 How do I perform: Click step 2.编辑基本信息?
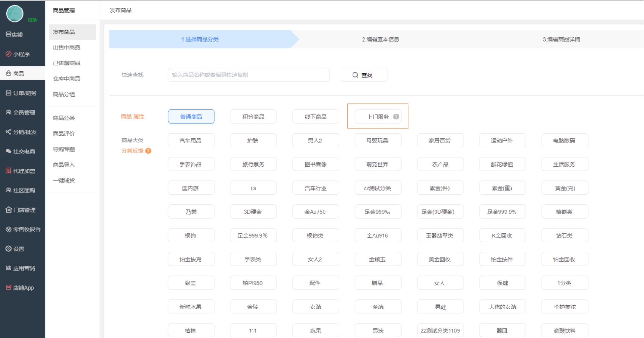pyautogui.click(x=380, y=39)
